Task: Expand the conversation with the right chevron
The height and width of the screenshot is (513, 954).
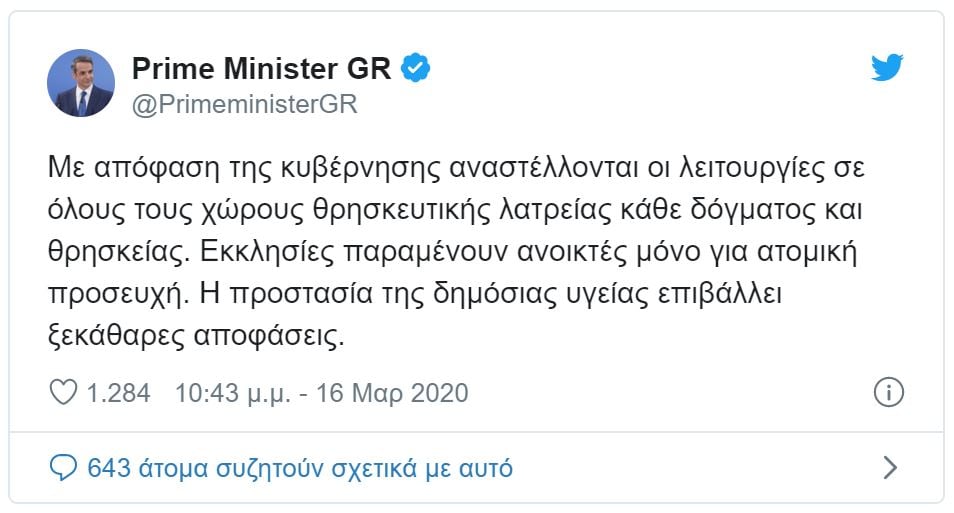Action: 890,467
